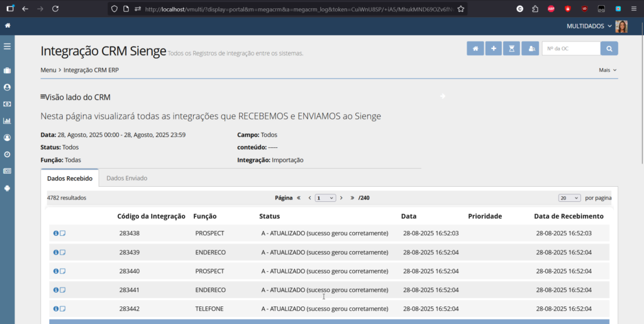
Task: Switch to the Dados Enviado tab
Action: pos(126,178)
